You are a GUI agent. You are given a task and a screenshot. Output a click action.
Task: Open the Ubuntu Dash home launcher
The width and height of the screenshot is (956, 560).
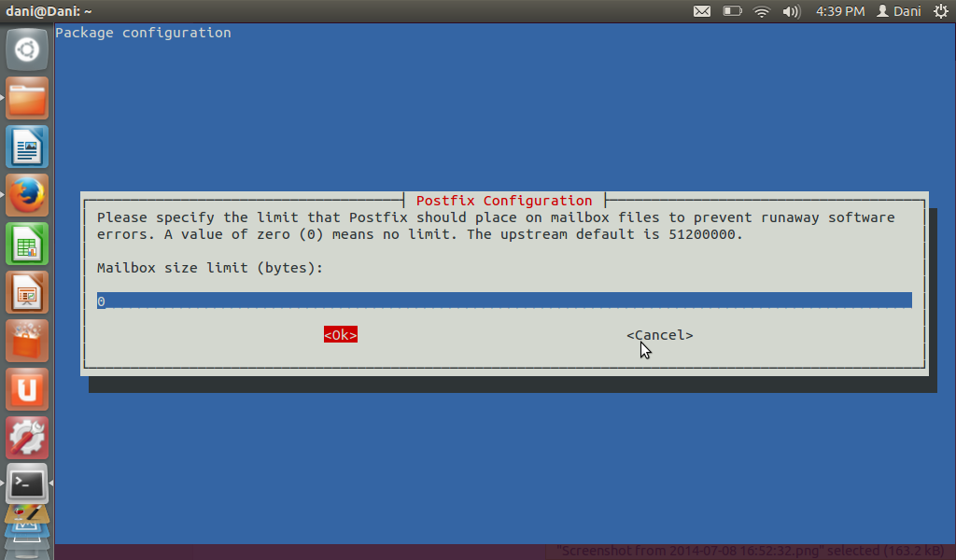[x=27, y=49]
